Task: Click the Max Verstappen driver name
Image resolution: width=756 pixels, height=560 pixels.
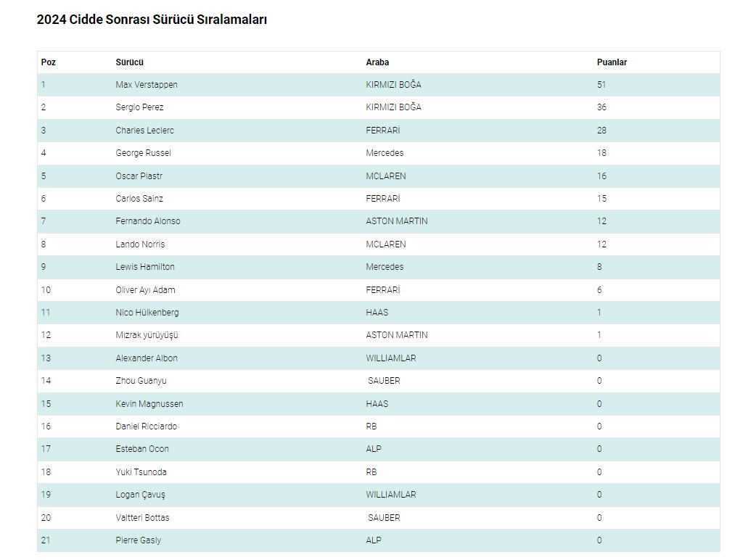Action: [147, 85]
